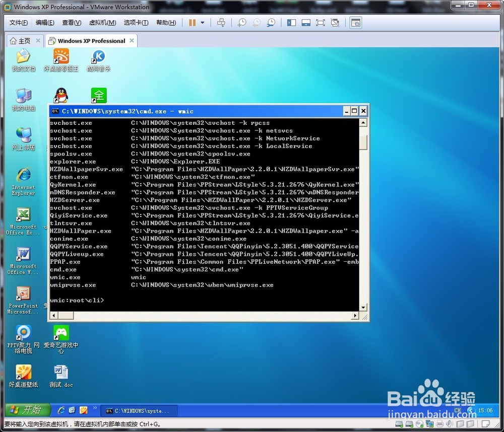Click the orange wallpaper quick launch icon
Viewport: 504px width, 432px height.
tap(84, 410)
